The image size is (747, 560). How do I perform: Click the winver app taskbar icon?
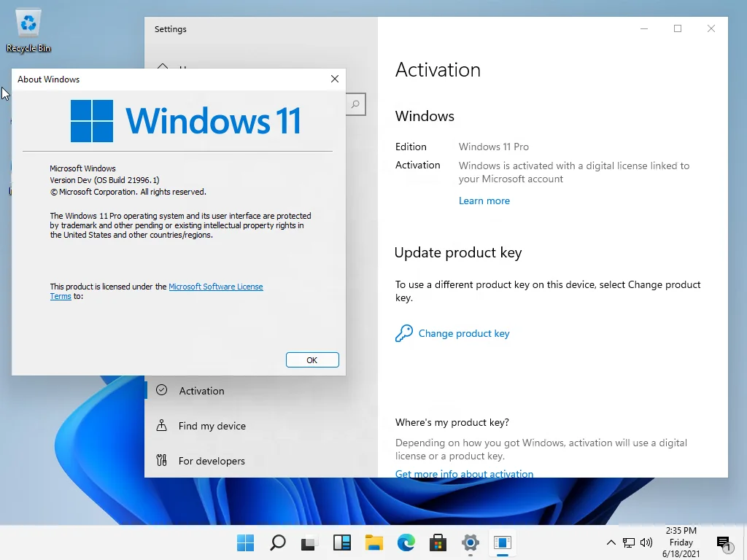[502, 542]
